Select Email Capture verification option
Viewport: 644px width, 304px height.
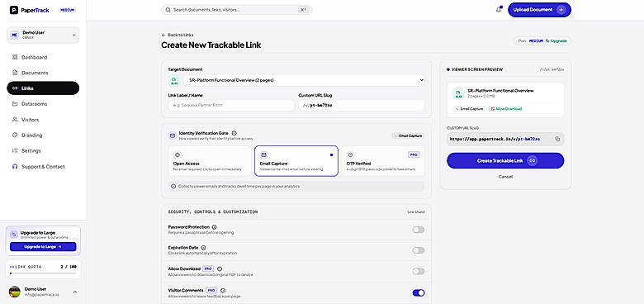point(296,161)
